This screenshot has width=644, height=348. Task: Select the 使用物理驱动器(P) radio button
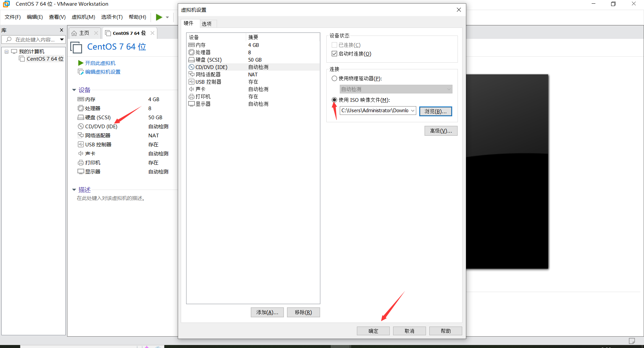(334, 78)
